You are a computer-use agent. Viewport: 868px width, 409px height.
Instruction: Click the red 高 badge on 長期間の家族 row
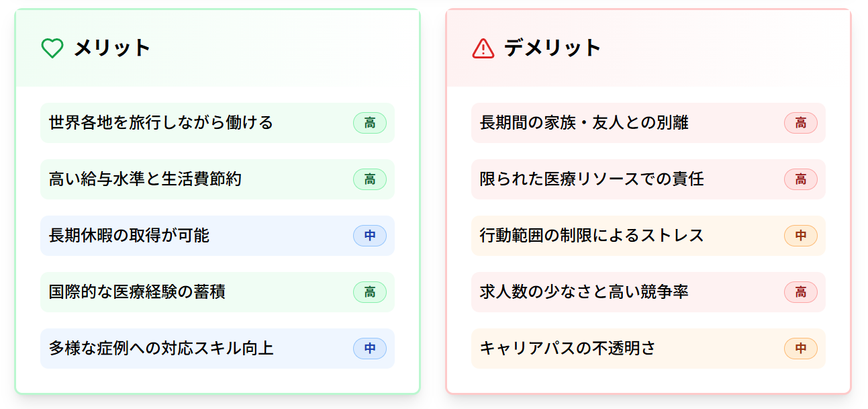801,123
